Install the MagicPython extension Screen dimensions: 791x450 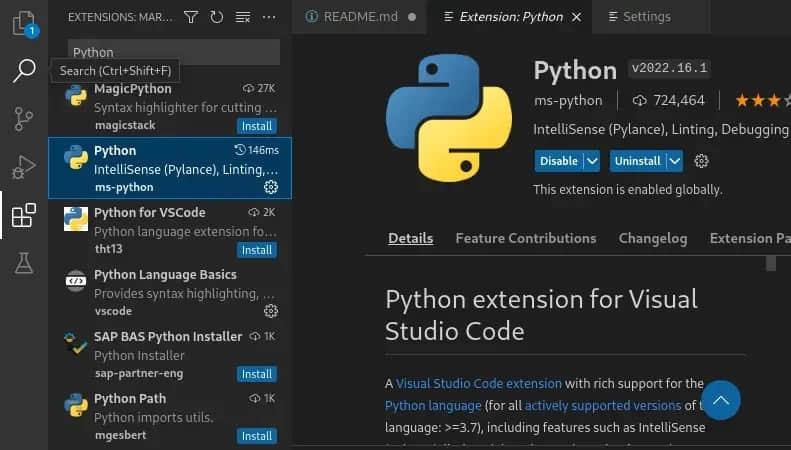point(257,126)
